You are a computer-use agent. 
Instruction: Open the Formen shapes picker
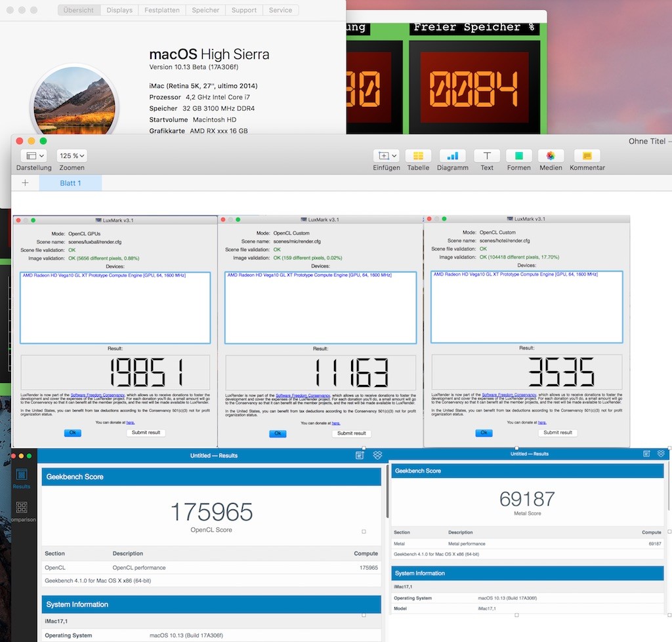click(518, 156)
